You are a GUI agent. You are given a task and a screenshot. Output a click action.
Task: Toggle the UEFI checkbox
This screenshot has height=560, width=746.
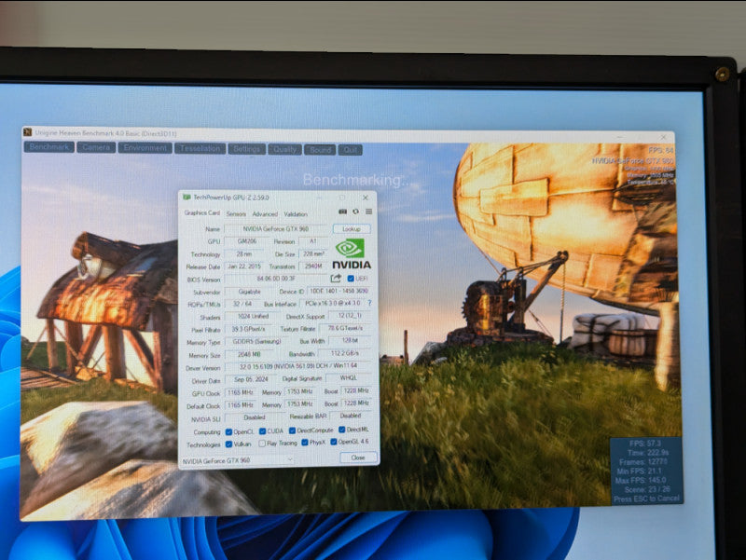point(351,279)
